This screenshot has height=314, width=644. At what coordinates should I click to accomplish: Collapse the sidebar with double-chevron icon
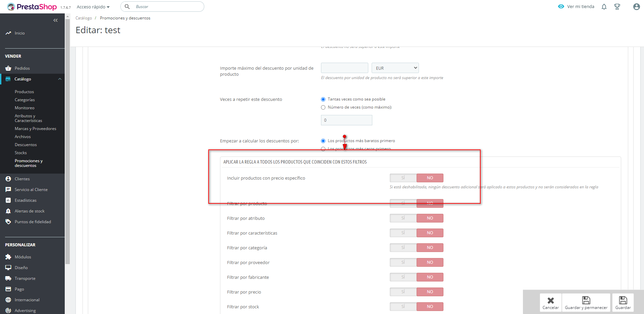pyautogui.click(x=55, y=20)
